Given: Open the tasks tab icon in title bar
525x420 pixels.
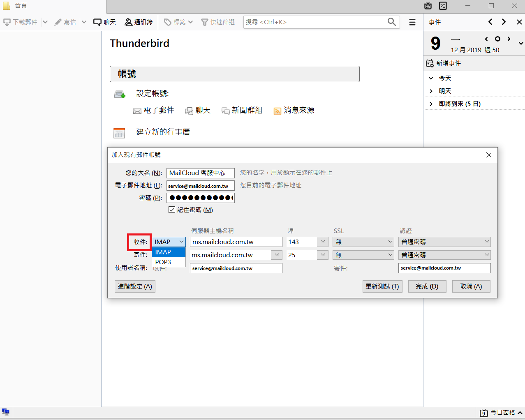Looking at the screenshot, I should point(443,6).
